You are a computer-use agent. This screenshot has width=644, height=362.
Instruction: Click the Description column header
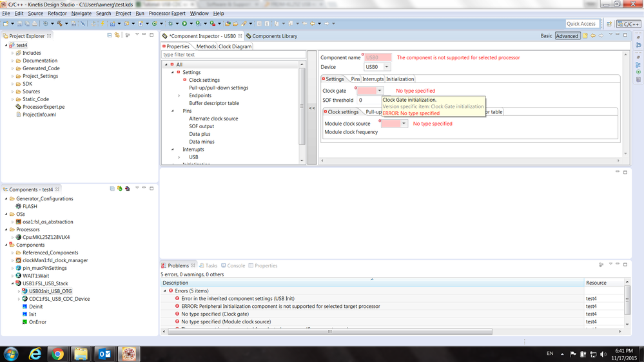[372, 283]
